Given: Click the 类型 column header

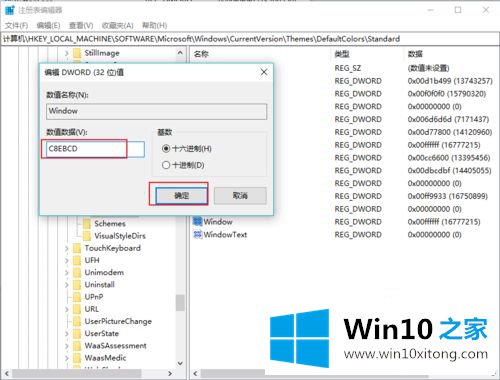Looking at the screenshot, I should pyautogui.click(x=342, y=54).
